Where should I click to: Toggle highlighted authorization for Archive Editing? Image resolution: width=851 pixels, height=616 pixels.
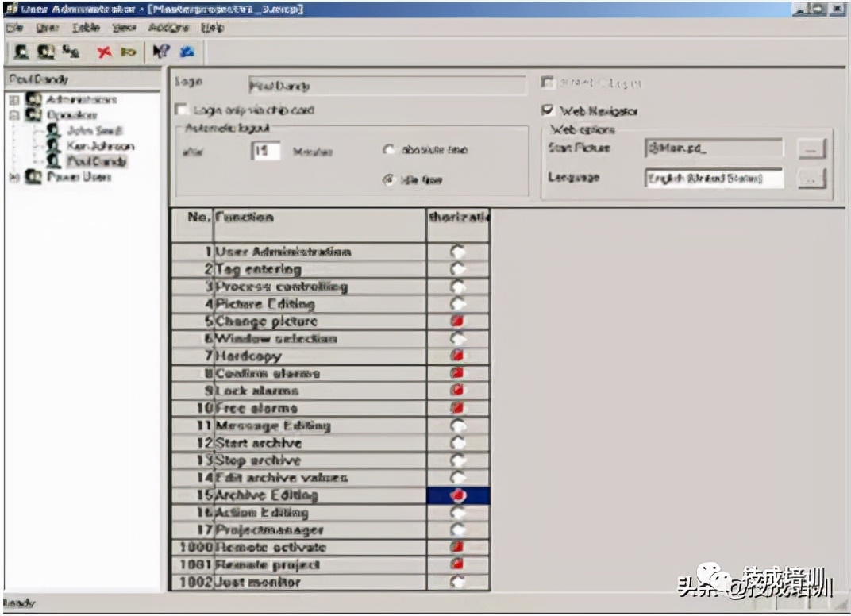(x=458, y=495)
